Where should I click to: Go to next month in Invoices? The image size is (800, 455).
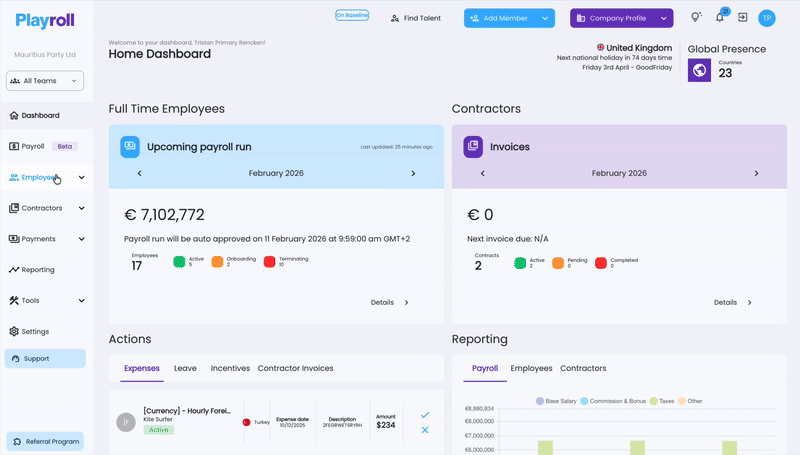(x=756, y=173)
